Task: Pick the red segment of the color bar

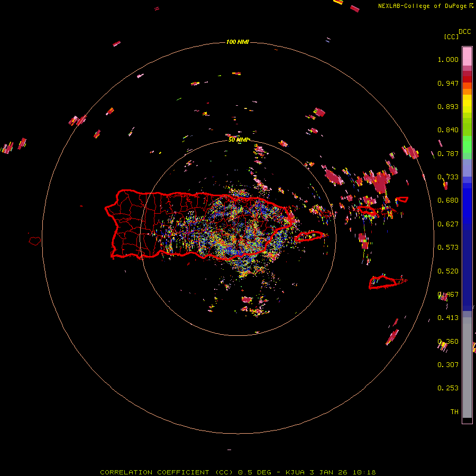Action: tap(467, 79)
